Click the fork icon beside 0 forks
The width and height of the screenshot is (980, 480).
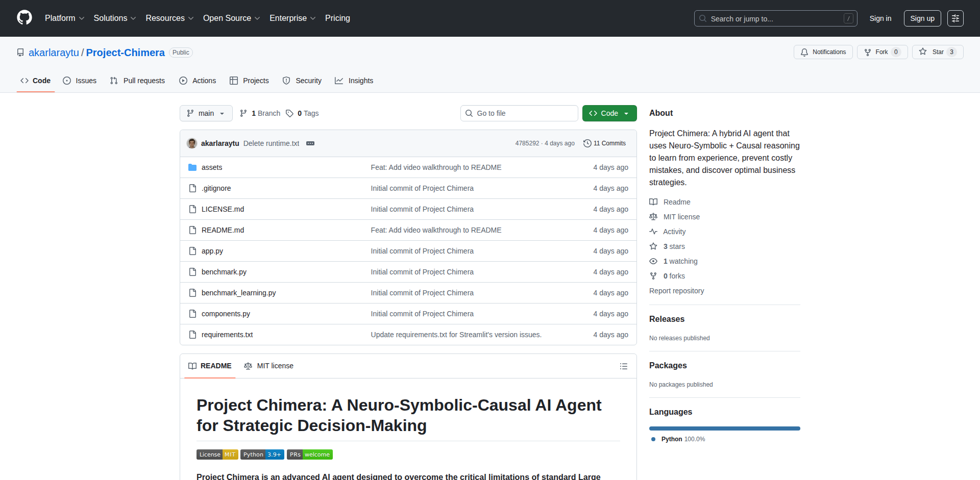653,276
